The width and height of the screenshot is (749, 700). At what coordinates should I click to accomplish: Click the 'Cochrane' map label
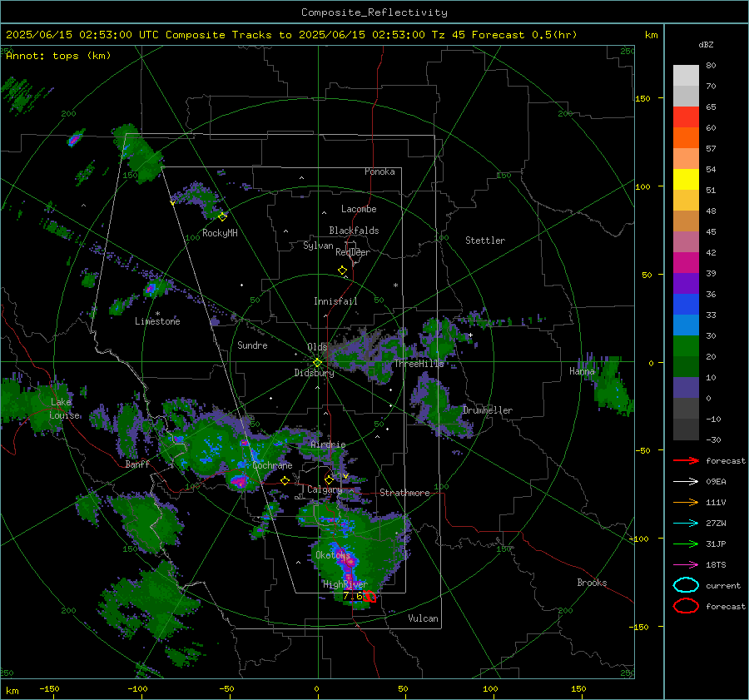pyautogui.click(x=272, y=465)
